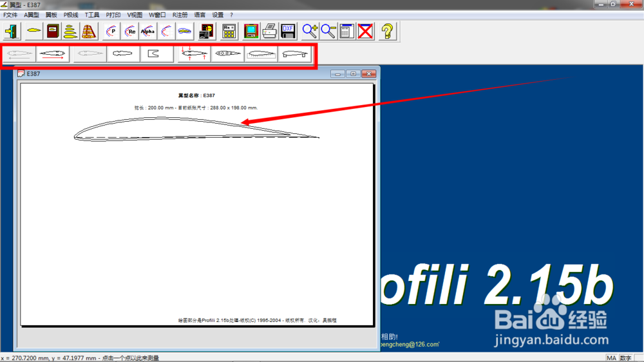Click the polar 'P' curves icon
644x362 pixels.
point(111,31)
